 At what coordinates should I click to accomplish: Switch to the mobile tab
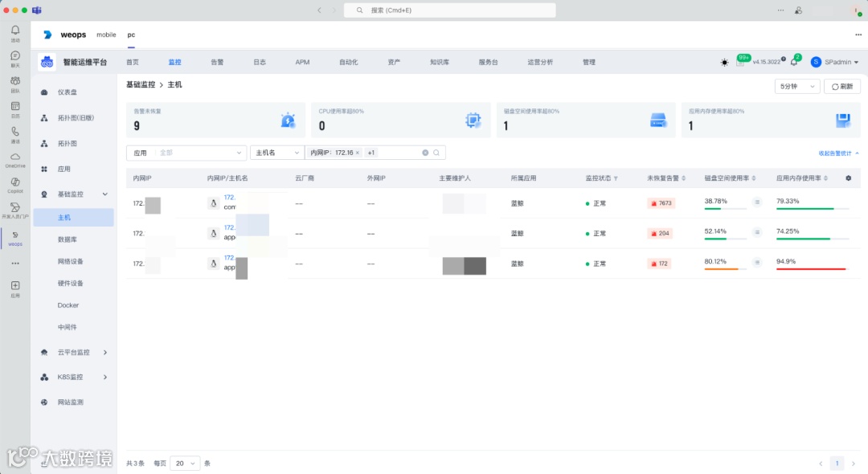coord(106,35)
